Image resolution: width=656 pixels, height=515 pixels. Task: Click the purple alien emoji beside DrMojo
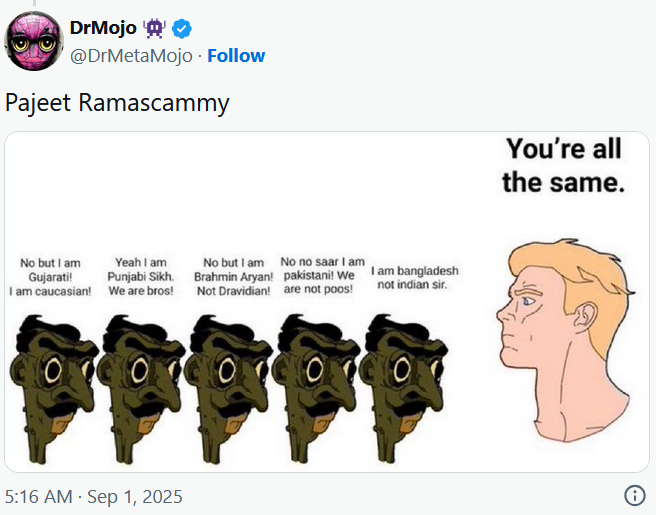point(154,27)
